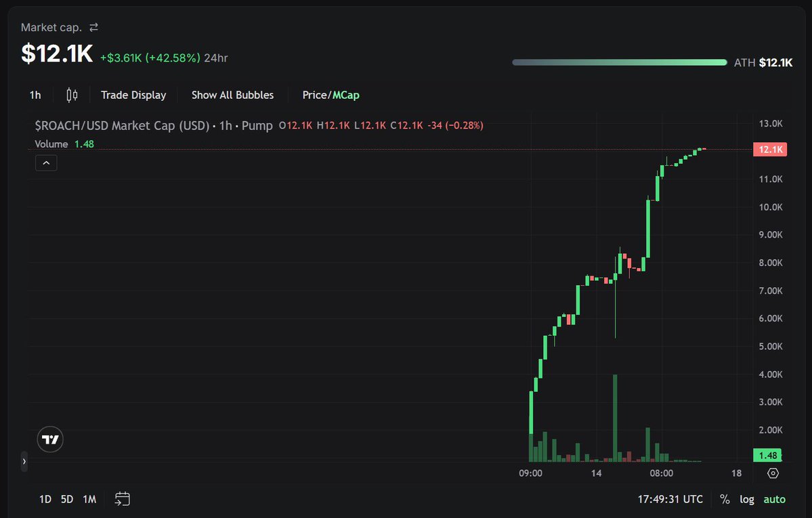
Task: Open the 1h interval dropdown
Action: pos(35,95)
